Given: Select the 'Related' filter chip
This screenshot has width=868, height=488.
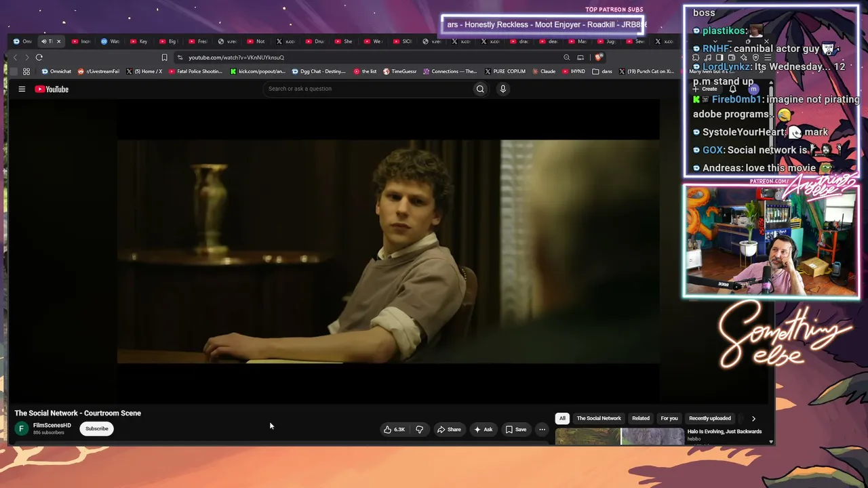Looking at the screenshot, I should [641, 418].
